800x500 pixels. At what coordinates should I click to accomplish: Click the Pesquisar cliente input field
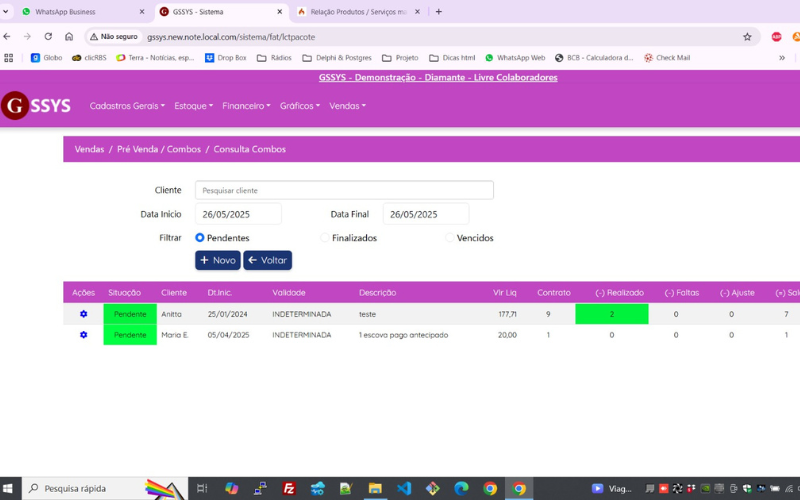pyautogui.click(x=344, y=190)
